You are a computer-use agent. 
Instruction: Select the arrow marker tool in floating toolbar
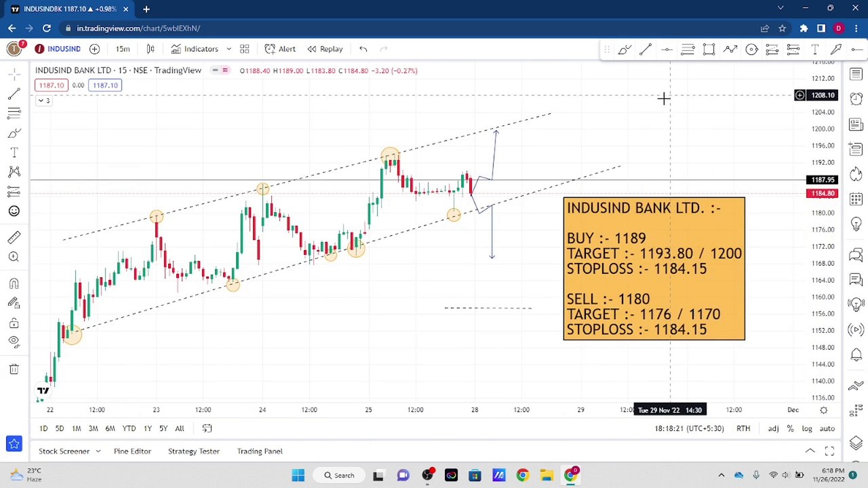coord(836,49)
